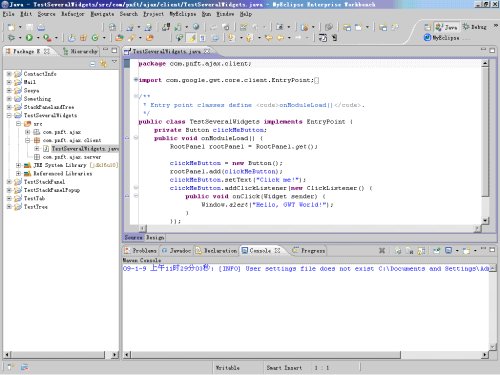Toggle Mark Occurrences highlighter in toolbar
The width and height of the screenshot is (500, 375).
pos(192,38)
